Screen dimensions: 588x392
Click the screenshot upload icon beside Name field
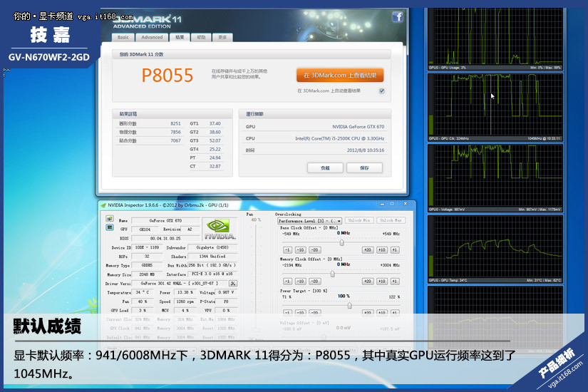[110, 219]
